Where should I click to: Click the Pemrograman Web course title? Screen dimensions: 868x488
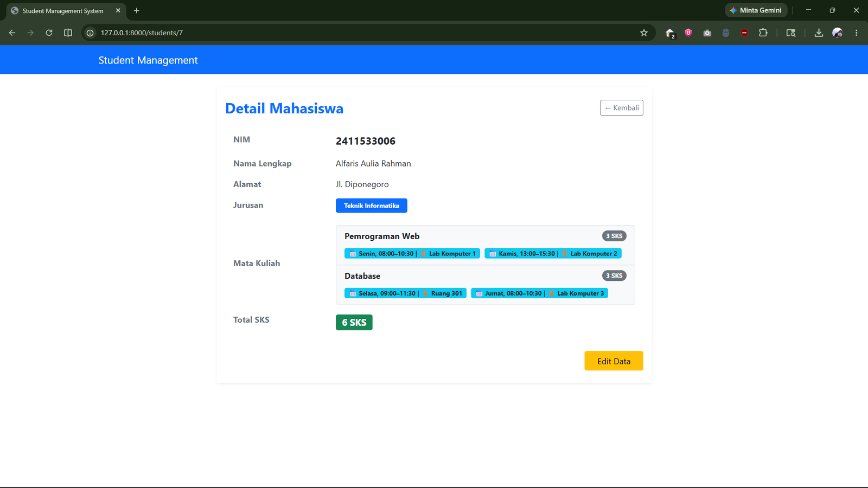point(382,236)
